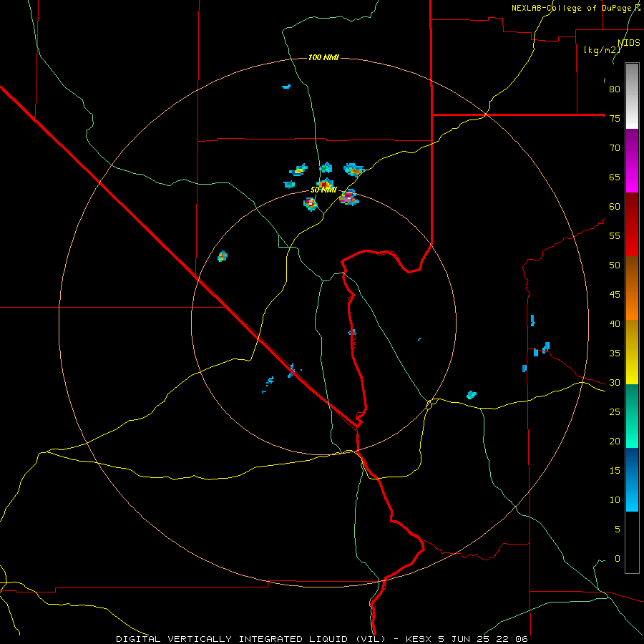644x644 pixels.
Task: Click the KESX station identifier in caption
Action: point(419,639)
